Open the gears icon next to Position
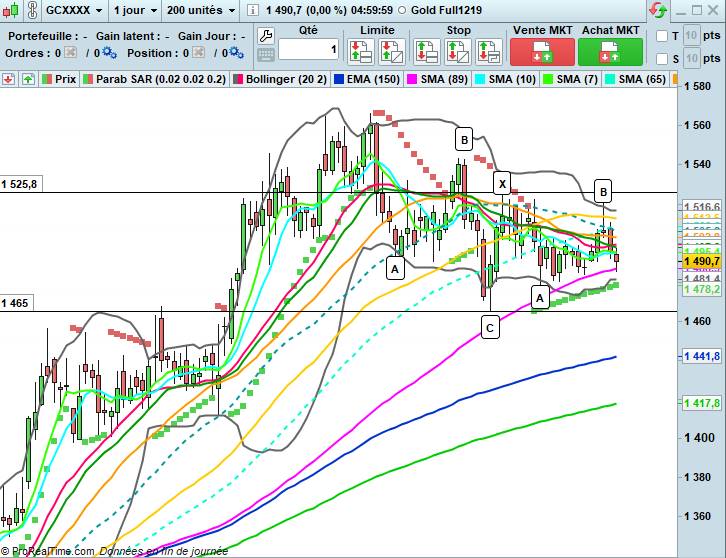This screenshot has height=558, width=726. (237, 53)
